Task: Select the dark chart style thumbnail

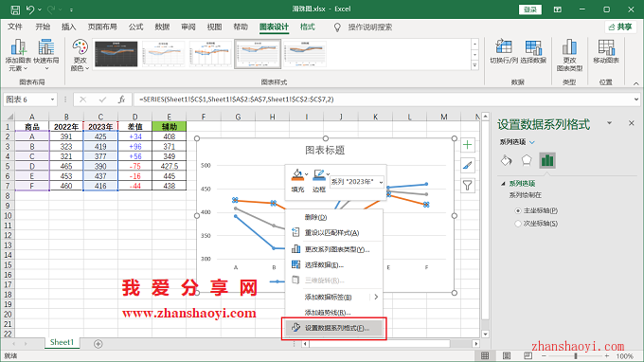Action: [116, 54]
